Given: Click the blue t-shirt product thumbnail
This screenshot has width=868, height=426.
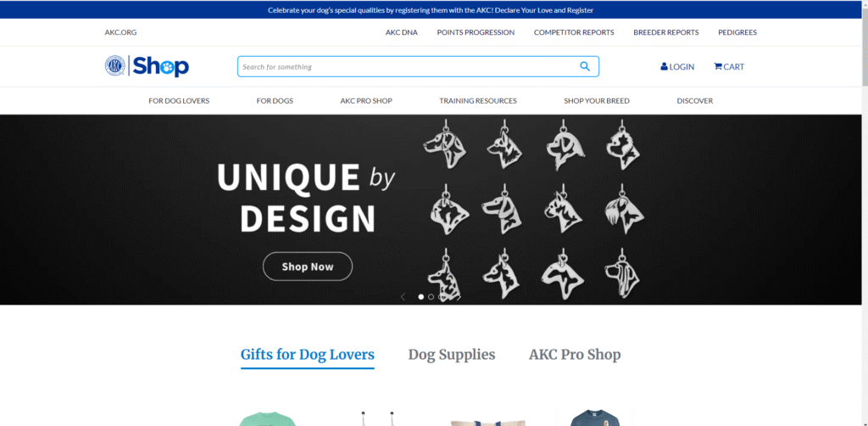Looking at the screenshot, I should [x=594, y=418].
